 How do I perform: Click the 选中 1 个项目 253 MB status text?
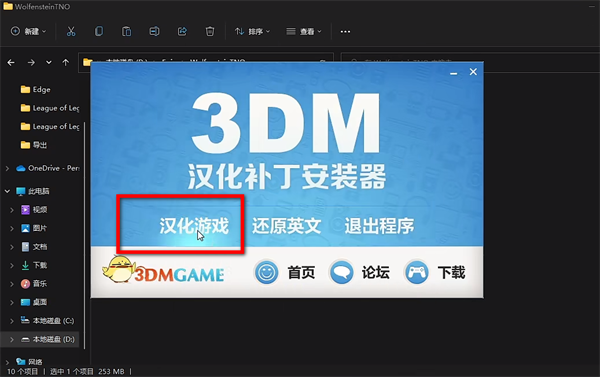pos(87,371)
